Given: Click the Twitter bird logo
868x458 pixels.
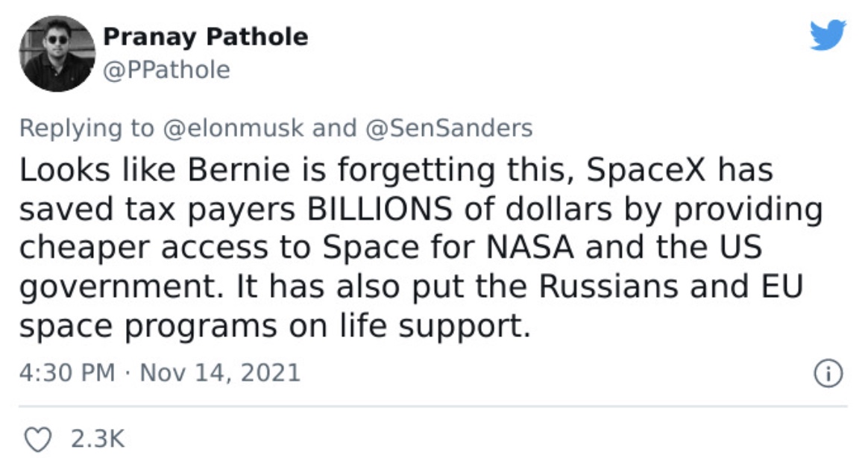Looking at the screenshot, I should 828,35.
